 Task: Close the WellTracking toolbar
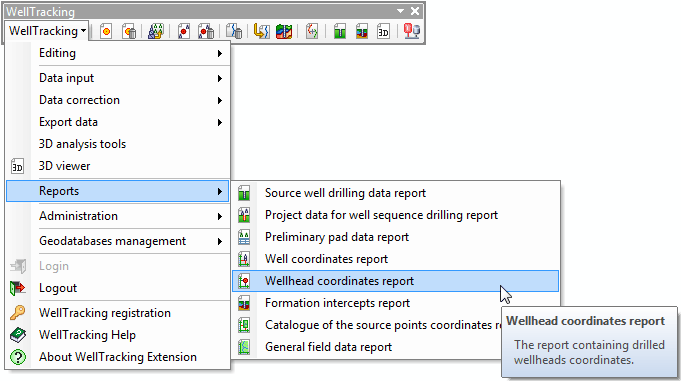415,11
